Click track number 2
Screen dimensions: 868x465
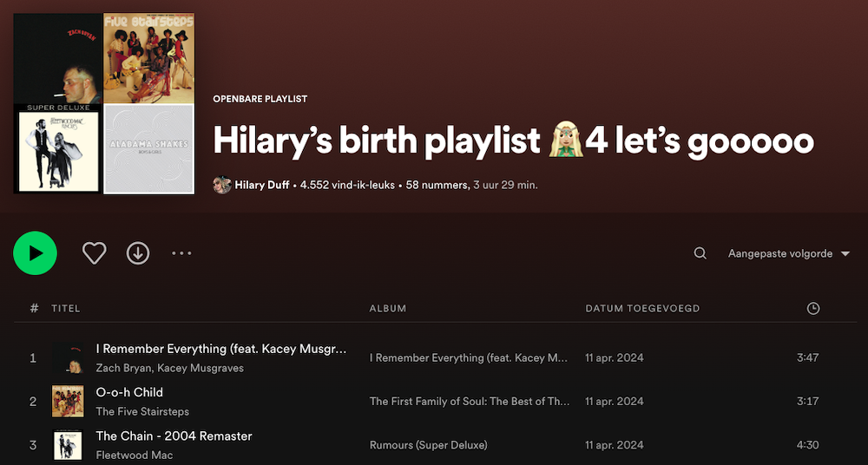point(33,402)
